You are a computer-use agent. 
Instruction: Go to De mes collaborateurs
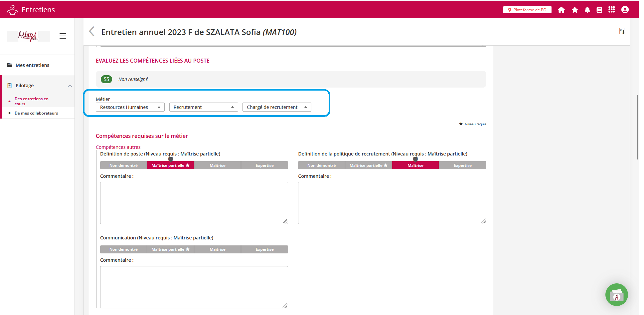pyautogui.click(x=36, y=113)
